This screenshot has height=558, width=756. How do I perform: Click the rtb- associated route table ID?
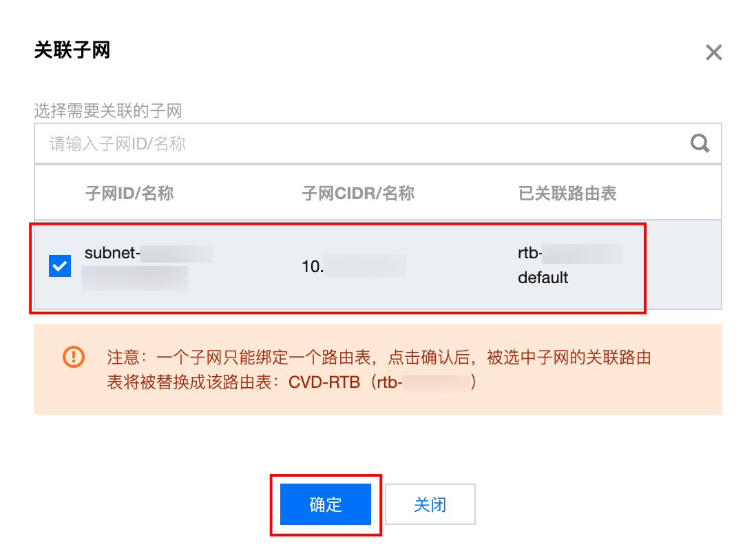(570, 253)
